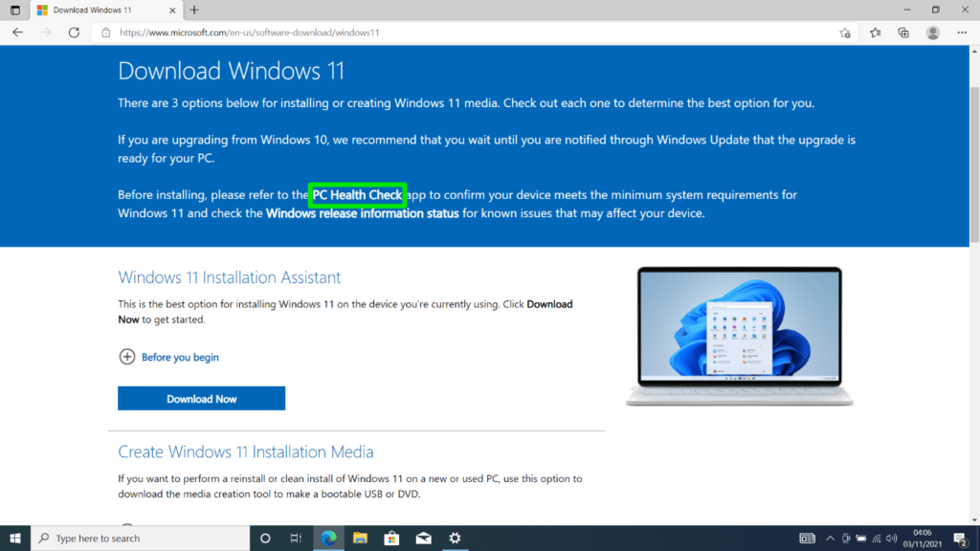Click the Download Now button
The height and width of the screenshot is (551, 980).
pyautogui.click(x=201, y=398)
